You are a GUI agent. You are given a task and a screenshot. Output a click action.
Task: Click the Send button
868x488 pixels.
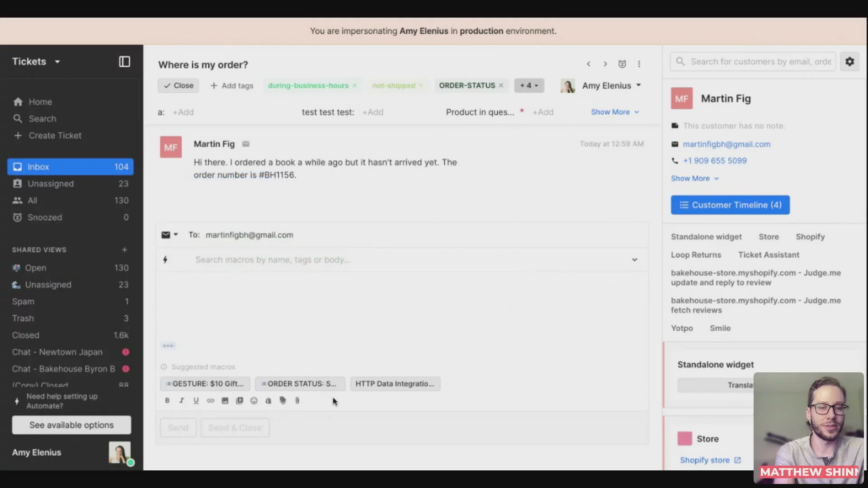[x=178, y=428]
